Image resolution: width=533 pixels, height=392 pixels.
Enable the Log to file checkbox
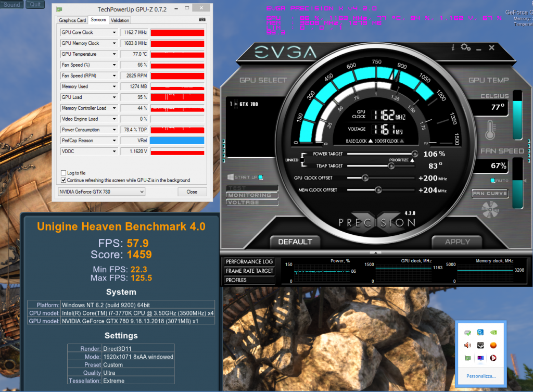click(64, 173)
